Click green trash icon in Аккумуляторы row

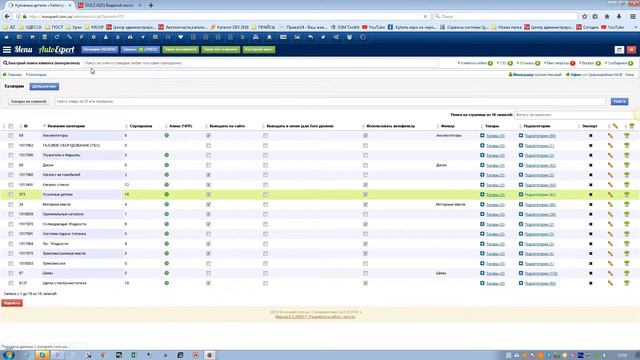[x=627, y=136]
